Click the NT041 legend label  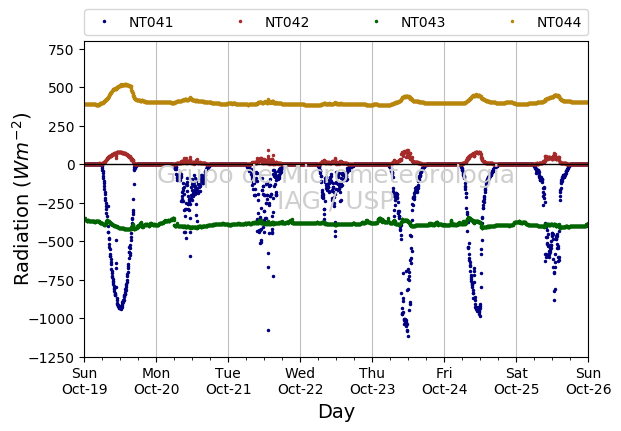[x=151, y=22]
